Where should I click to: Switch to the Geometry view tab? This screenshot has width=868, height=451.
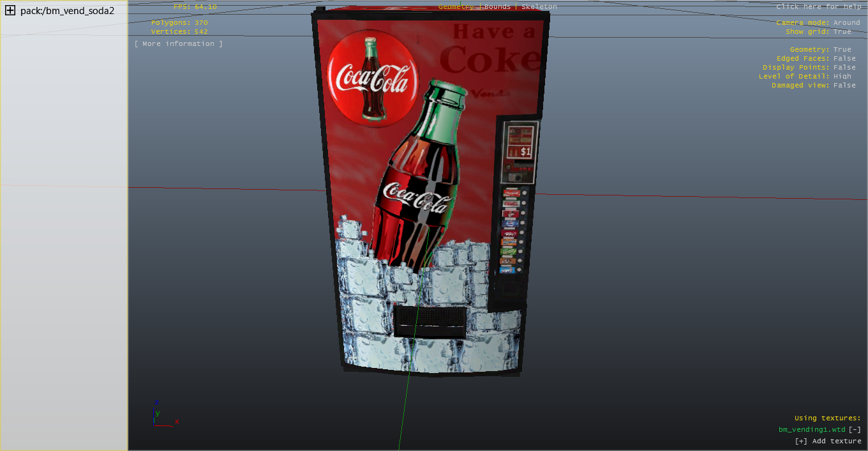coord(456,6)
